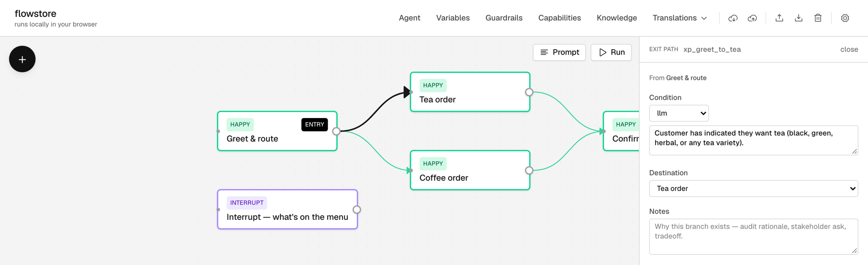Click the flowstore logo title
868x265 pixels.
pyautogui.click(x=36, y=13)
